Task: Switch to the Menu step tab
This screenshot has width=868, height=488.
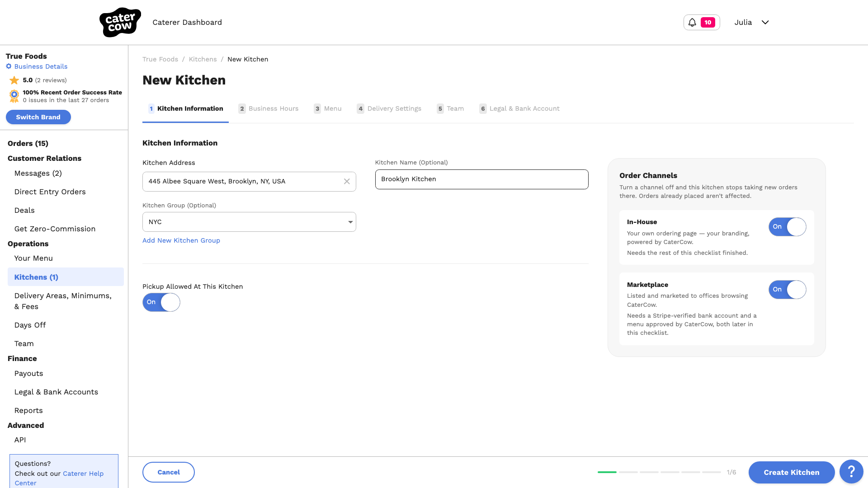Action: tap(328, 108)
